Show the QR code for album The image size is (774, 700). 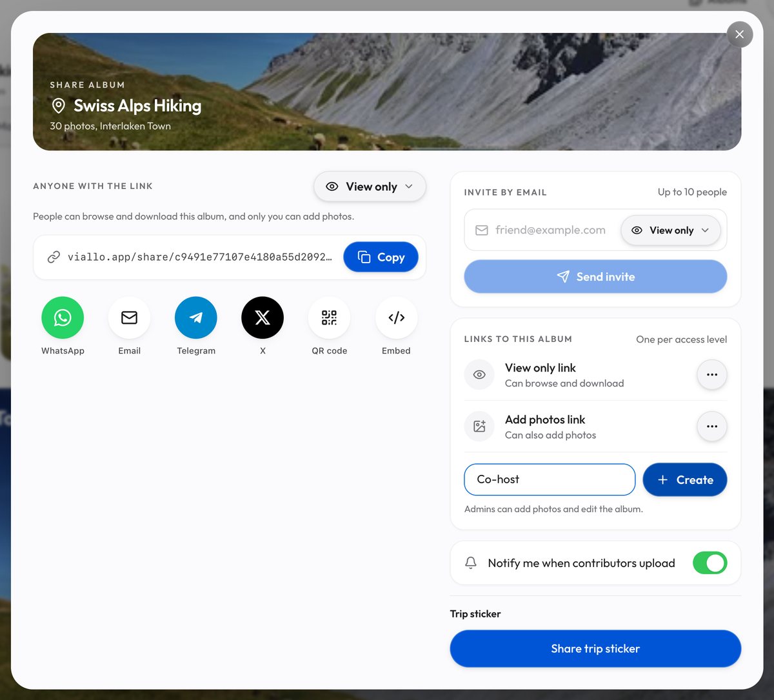(x=330, y=317)
